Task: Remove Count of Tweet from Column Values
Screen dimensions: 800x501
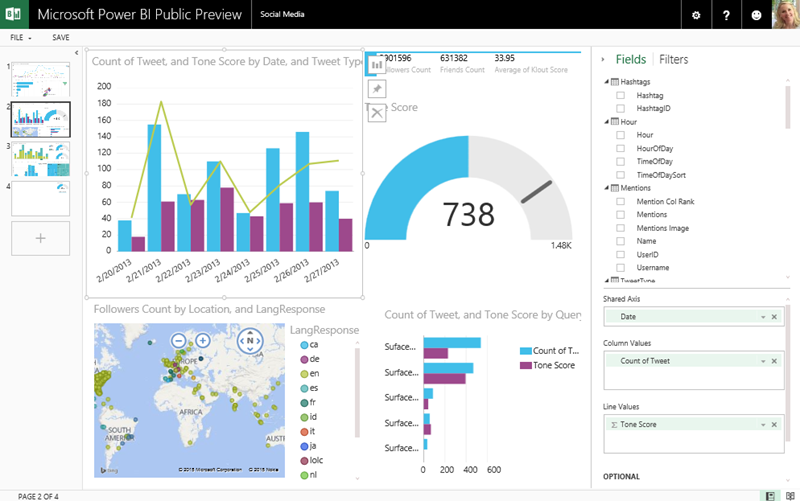Action: 774,361
